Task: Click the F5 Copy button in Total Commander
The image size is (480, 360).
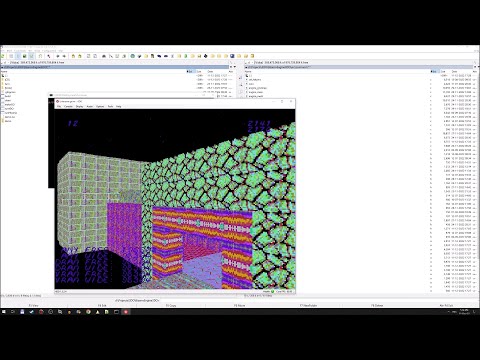Action: pos(171,305)
